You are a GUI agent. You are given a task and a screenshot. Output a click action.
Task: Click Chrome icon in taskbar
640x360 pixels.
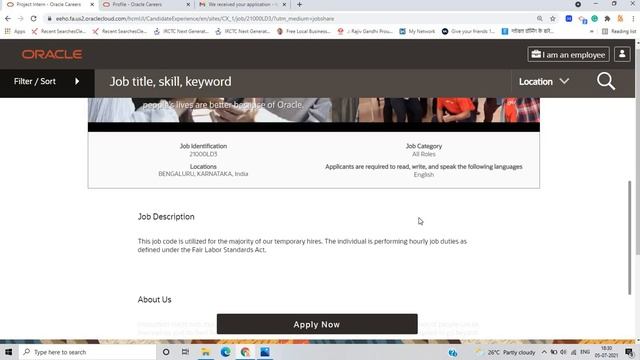tap(245, 352)
